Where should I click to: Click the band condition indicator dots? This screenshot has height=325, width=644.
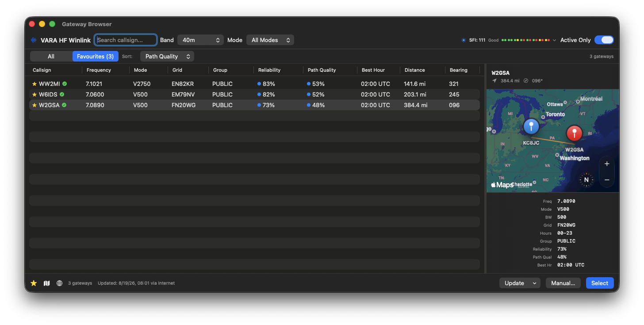pos(525,40)
